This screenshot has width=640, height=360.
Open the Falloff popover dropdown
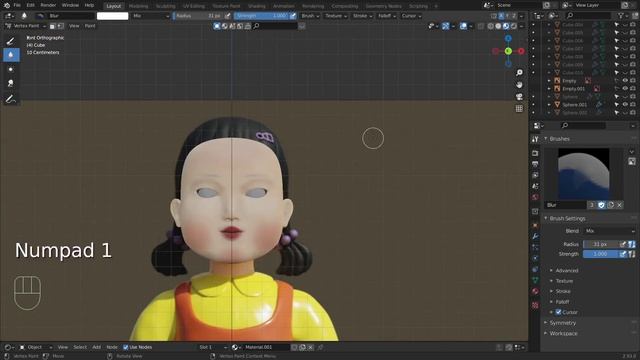coord(387,16)
